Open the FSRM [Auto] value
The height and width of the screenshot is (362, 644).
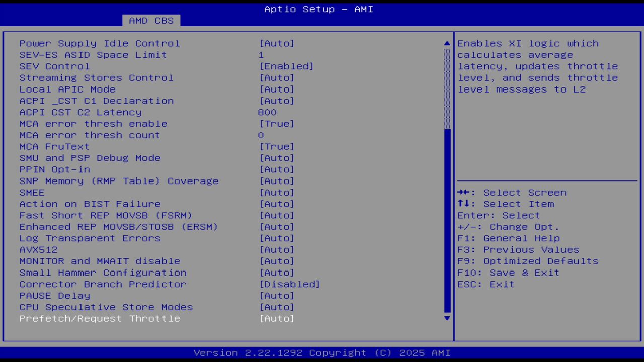(x=277, y=216)
